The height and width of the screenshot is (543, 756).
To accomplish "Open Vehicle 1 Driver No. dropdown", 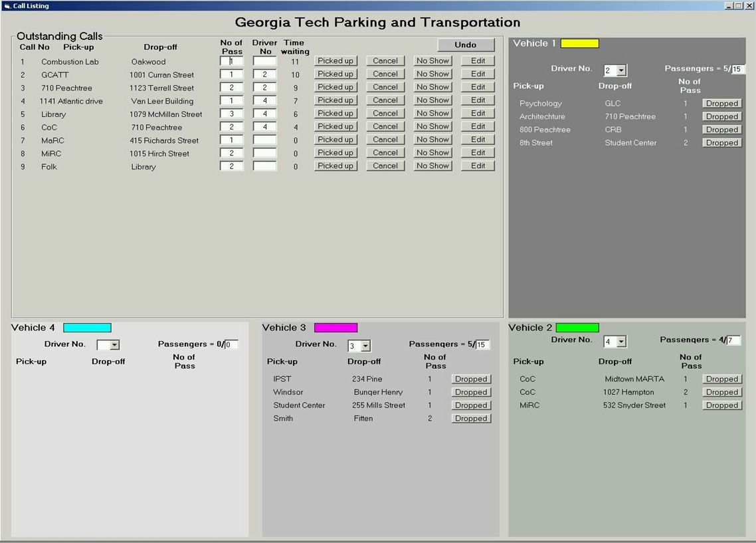I will pyautogui.click(x=621, y=70).
